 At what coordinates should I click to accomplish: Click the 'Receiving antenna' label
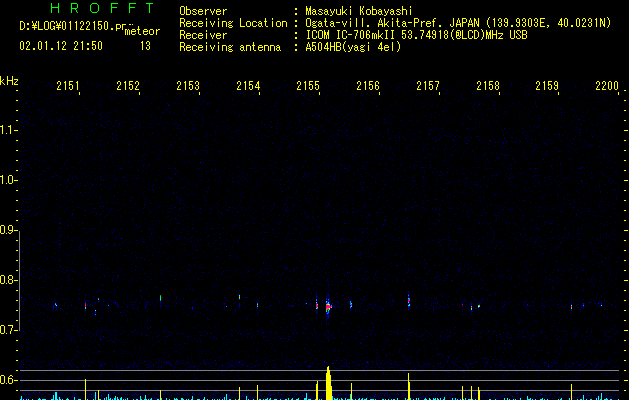pos(230,47)
